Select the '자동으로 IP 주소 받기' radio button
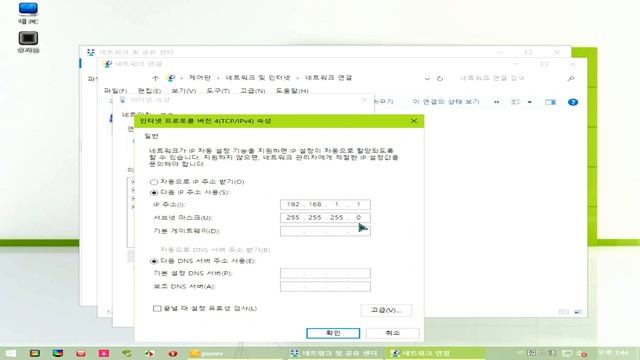Screen dimensions: 640x360 tap(154, 182)
